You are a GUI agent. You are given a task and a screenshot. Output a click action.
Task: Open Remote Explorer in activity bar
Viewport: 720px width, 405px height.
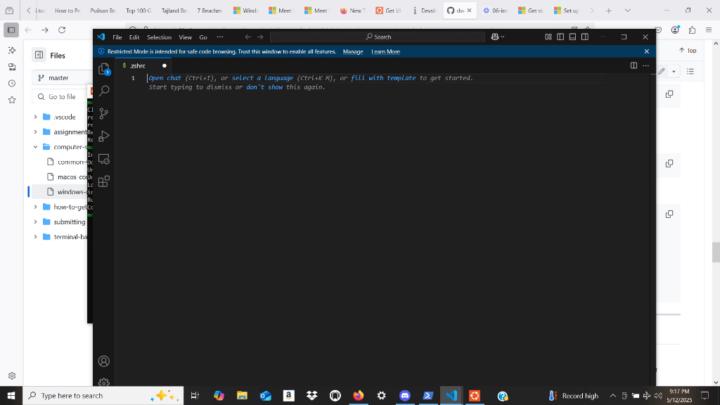[x=104, y=159]
